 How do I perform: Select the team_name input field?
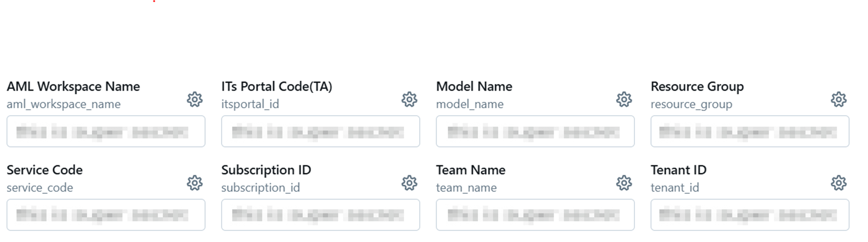tap(535, 215)
